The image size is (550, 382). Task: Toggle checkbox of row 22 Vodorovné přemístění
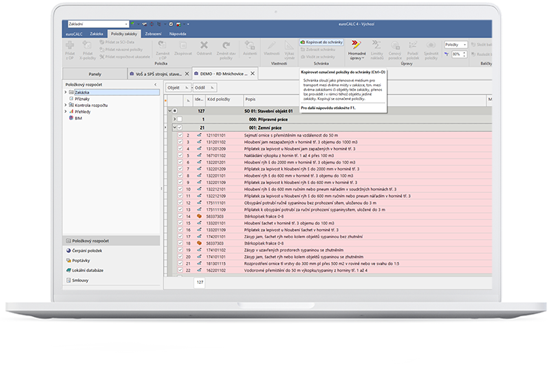[180, 270]
